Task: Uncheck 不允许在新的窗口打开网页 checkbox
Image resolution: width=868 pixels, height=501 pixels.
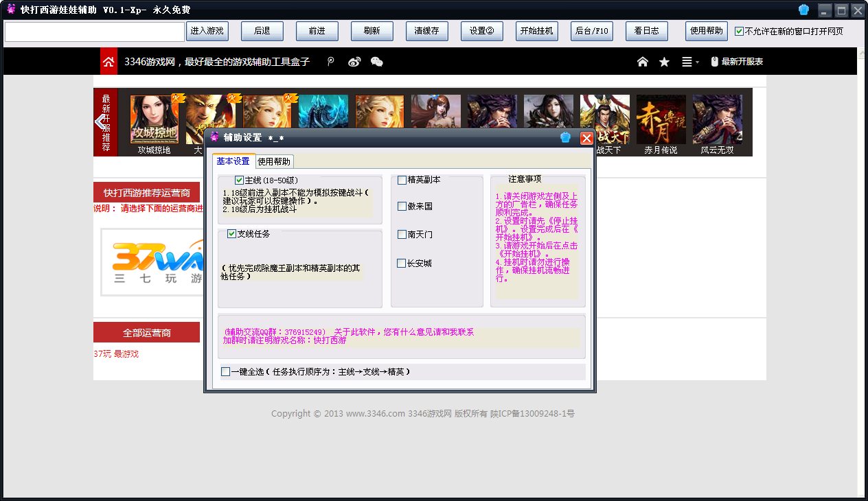Action: point(739,32)
